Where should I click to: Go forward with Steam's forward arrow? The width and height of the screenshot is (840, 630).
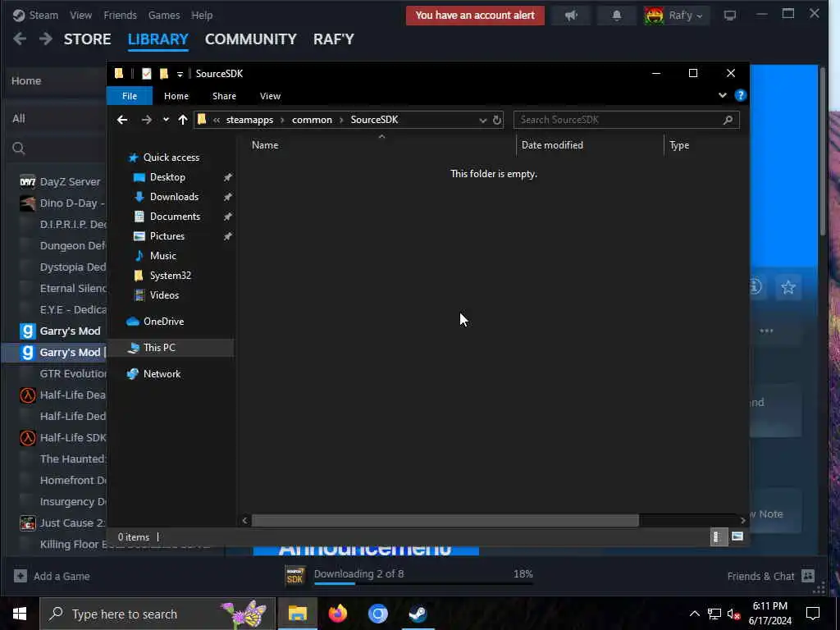46,39
